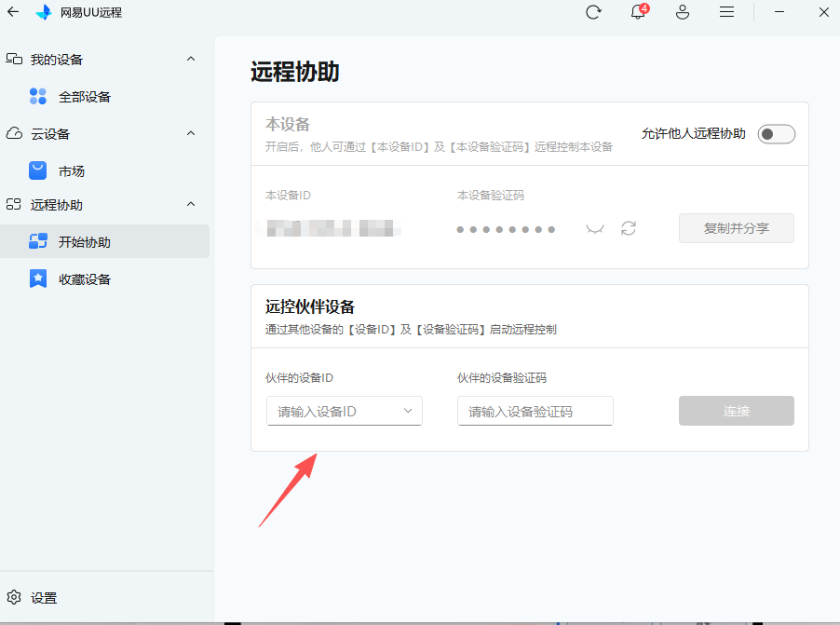The image size is (840, 625).
Task: Show verification code with eye icon
Action: pyautogui.click(x=595, y=229)
